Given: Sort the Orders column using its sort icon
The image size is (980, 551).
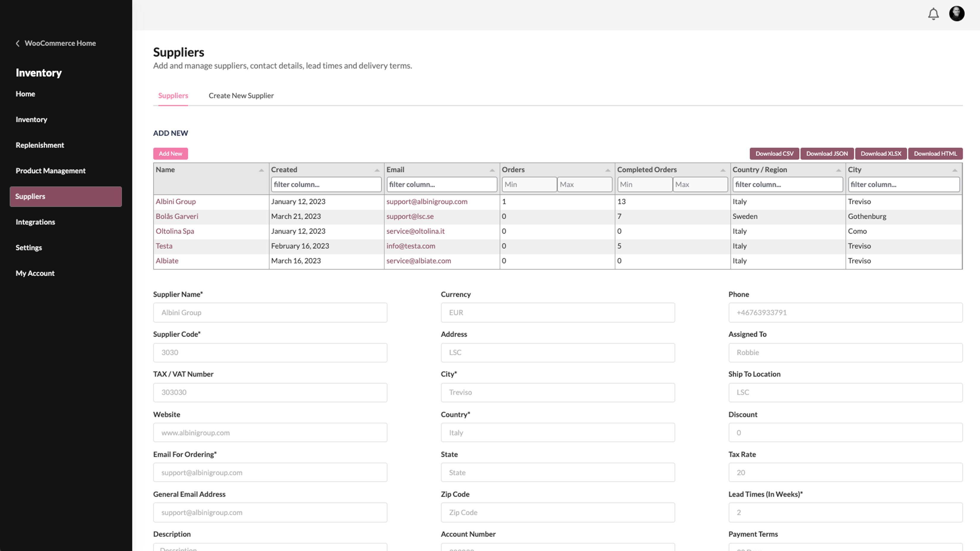Looking at the screenshot, I should 608,170.
